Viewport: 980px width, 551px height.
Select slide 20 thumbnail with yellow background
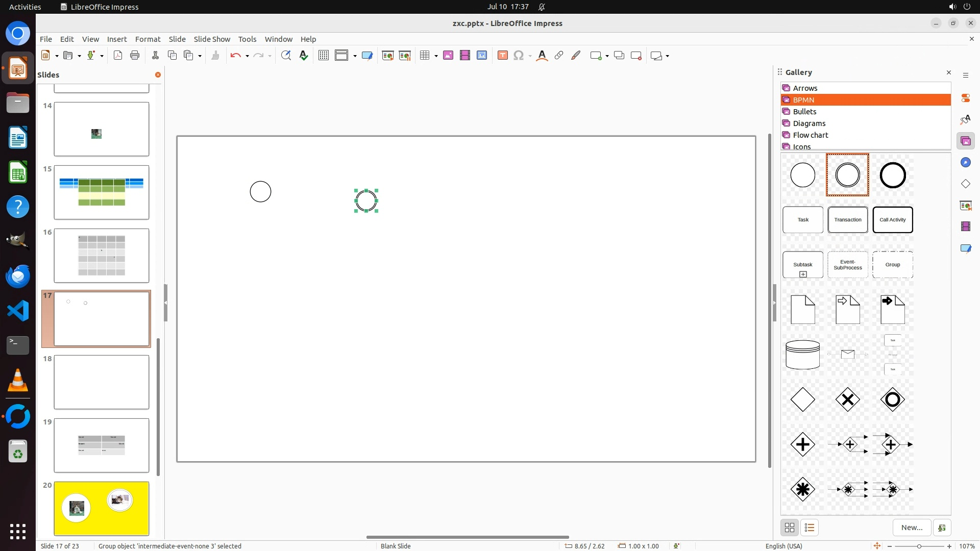(102, 509)
